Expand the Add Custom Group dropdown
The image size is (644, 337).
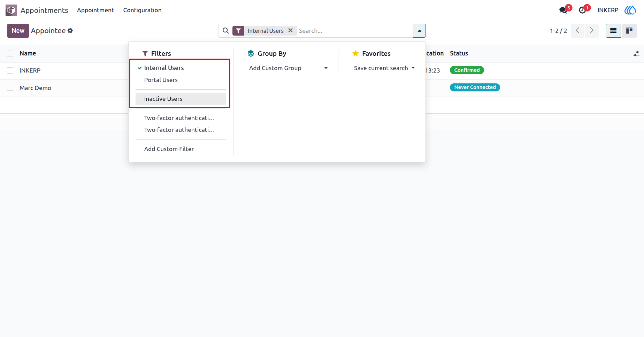288,68
